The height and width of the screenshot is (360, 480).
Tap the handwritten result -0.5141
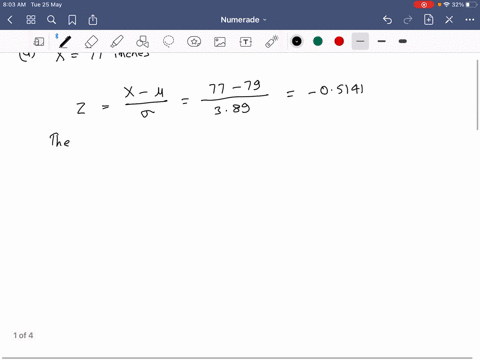point(336,90)
